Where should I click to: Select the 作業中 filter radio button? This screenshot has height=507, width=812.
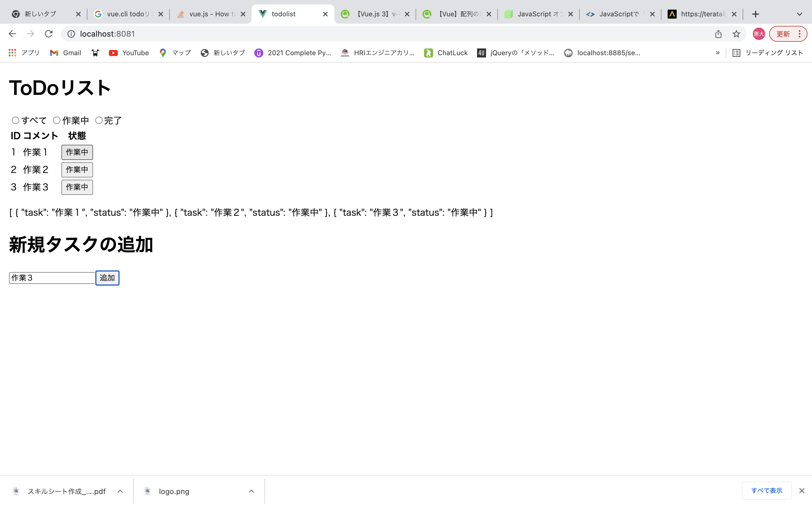(x=57, y=120)
